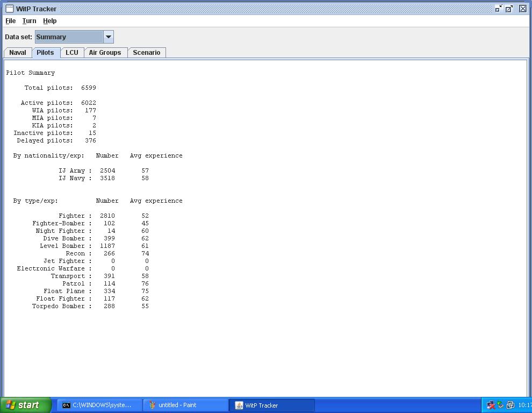The height and width of the screenshot is (413, 532).
Task: Click the Float Plane count 334
Action: (109, 291)
